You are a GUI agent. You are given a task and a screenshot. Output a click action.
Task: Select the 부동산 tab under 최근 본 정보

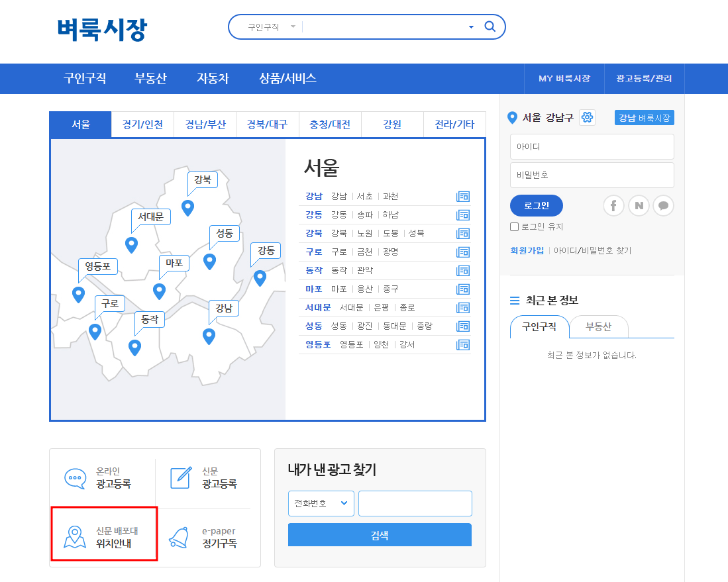599,326
